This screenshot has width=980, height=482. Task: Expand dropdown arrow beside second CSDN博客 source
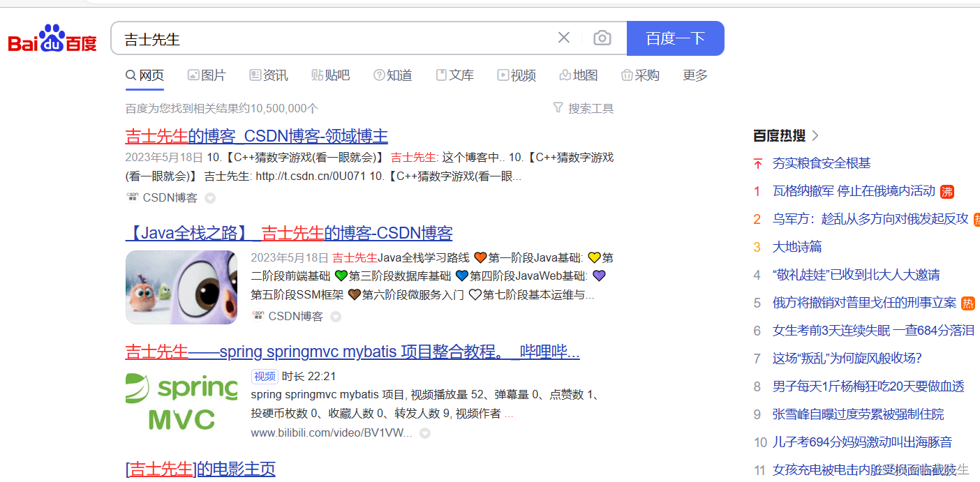(x=336, y=317)
